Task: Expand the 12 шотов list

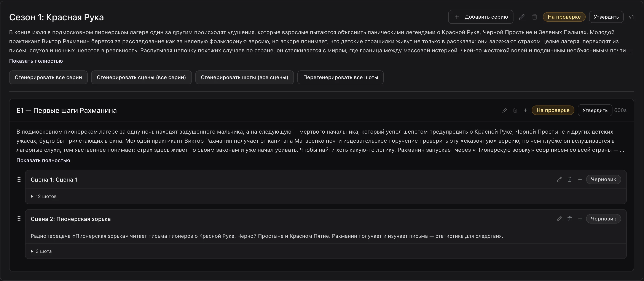Action: (x=43, y=196)
